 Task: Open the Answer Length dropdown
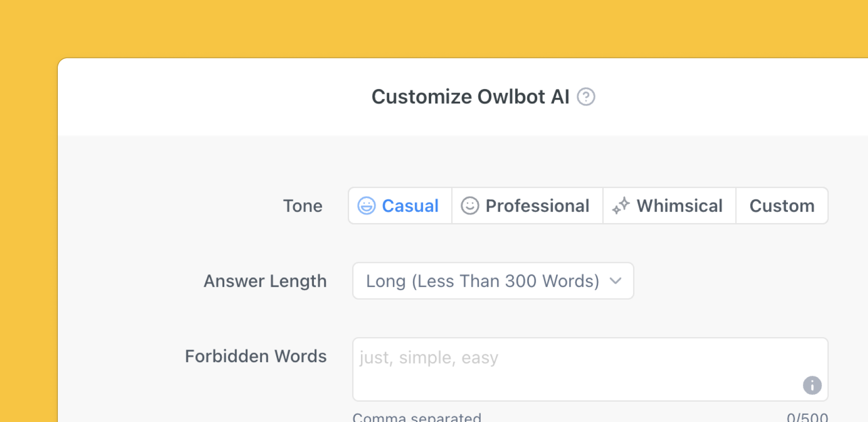click(x=493, y=281)
